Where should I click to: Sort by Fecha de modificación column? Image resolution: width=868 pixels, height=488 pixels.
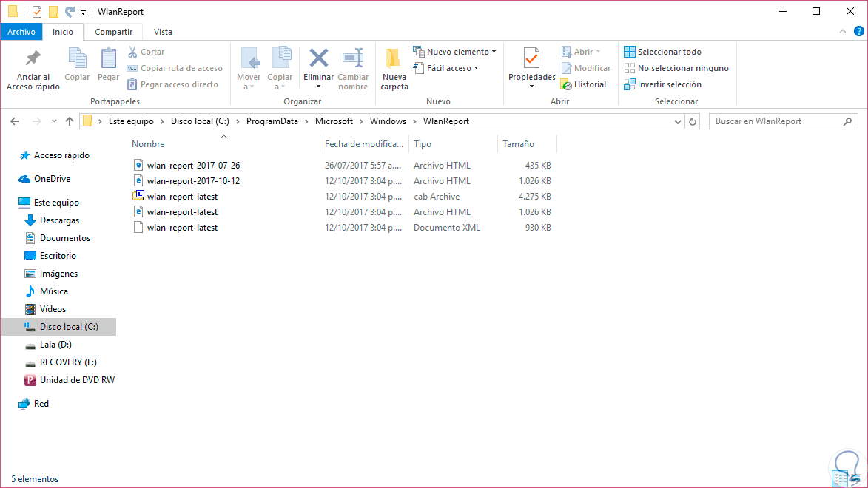click(363, 144)
